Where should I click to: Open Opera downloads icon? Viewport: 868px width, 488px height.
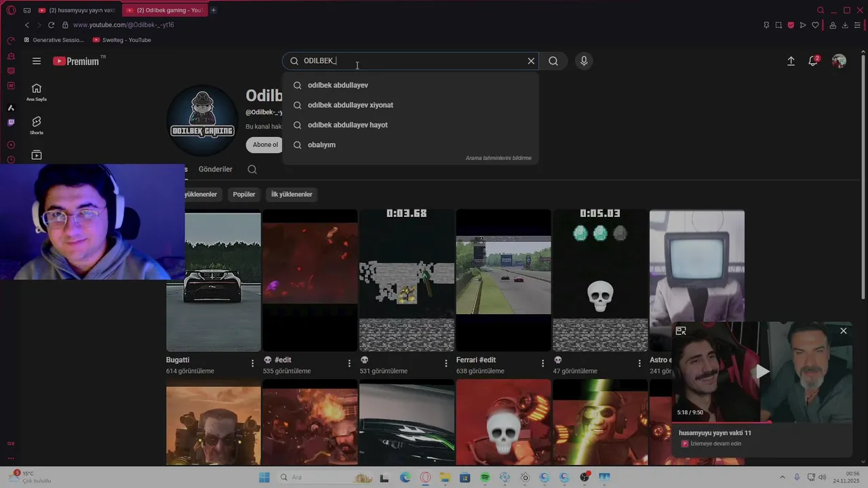pos(845,25)
